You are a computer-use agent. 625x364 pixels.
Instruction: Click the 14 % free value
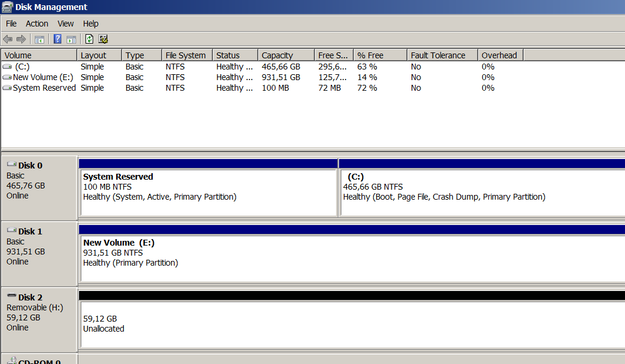coord(367,77)
